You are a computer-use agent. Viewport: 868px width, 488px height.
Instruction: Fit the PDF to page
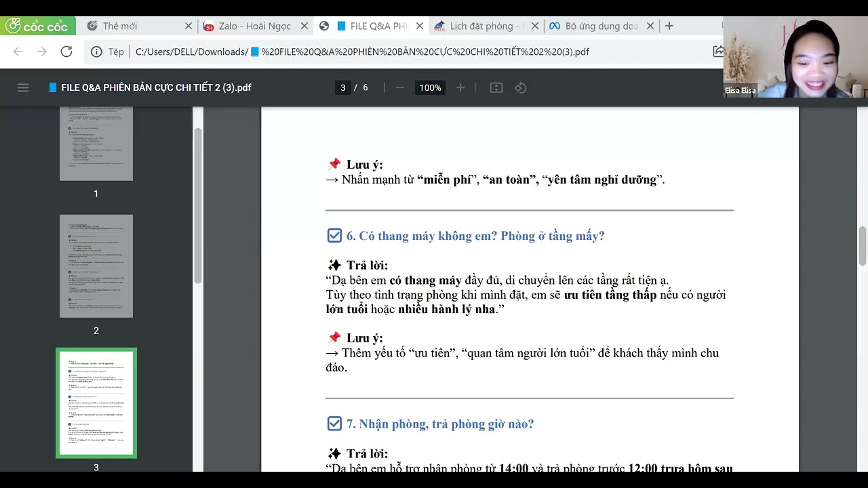pos(496,87)
